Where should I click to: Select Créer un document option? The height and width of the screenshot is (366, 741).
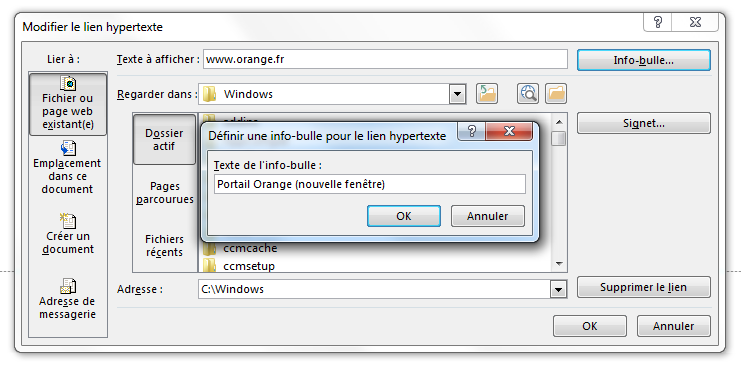[68, 234]
